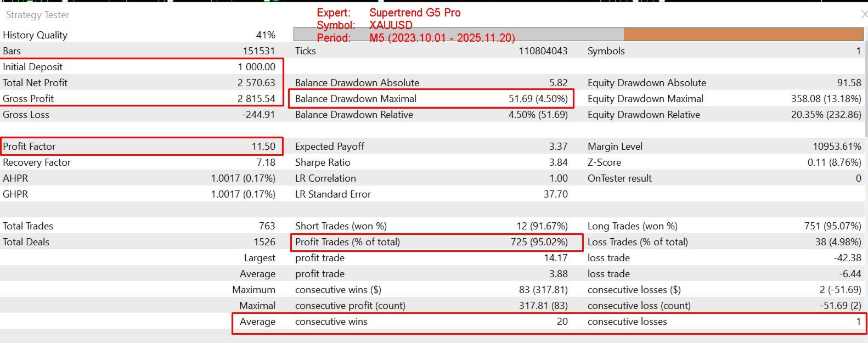Select the LR Standard Error value 37.70

pyautogui.click(x=556, y=194)
